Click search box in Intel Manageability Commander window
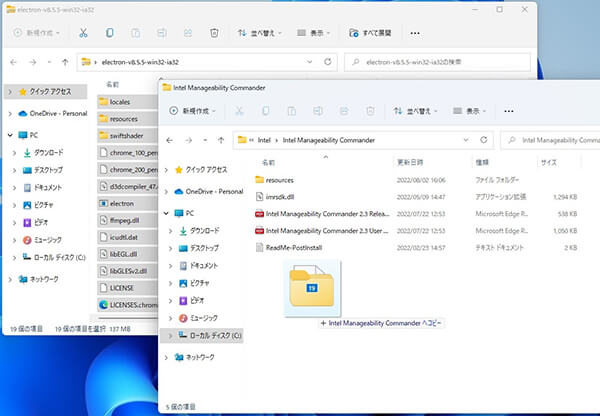This screenshot has height=416, width=600. pyautogui.click(x=551, y=140)
